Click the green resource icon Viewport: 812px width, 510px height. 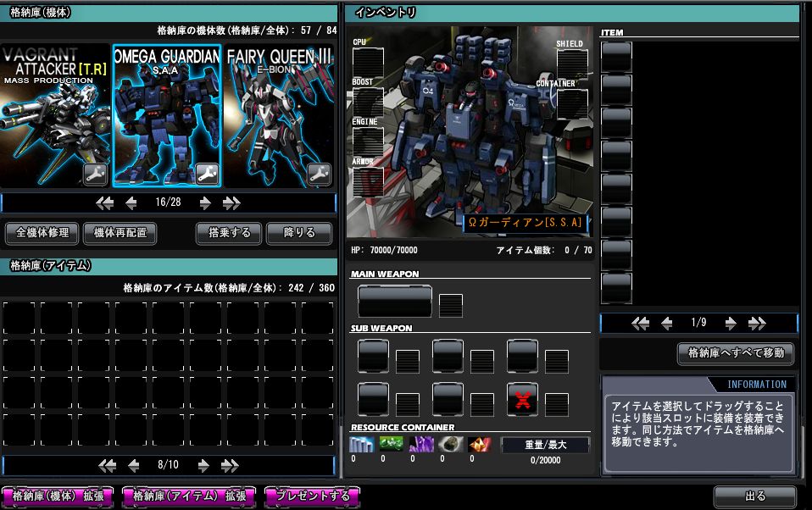391,445
